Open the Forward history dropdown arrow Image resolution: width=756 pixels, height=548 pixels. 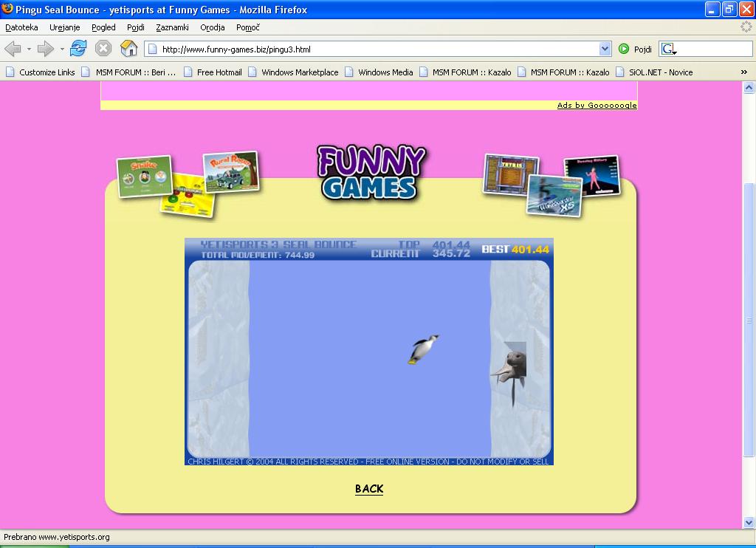[62, 49]
